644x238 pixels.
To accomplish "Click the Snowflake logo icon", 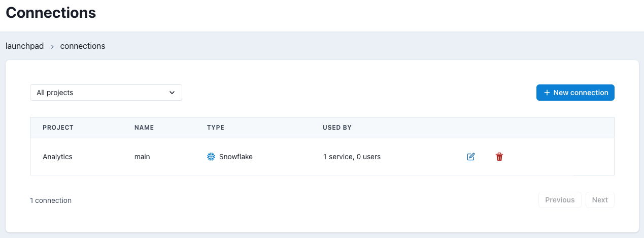I will (x=211, y=157).
